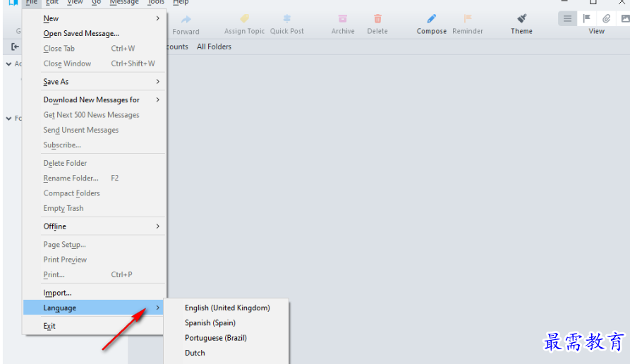
Task: Select Print Preview
Action: pyautogui.click(x=95, y=260)
